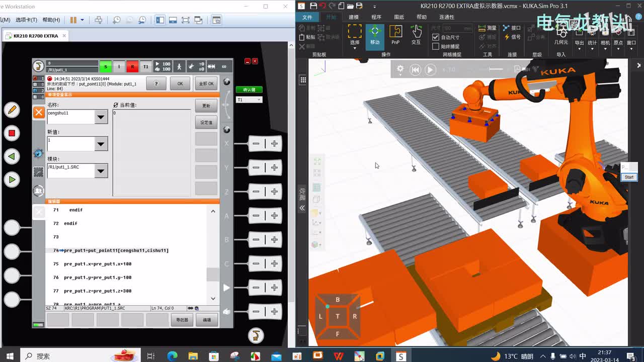This screenshot has height=362, width=644.
Task: Start the simulation with the play button
Action: click(x=430, y=70)
